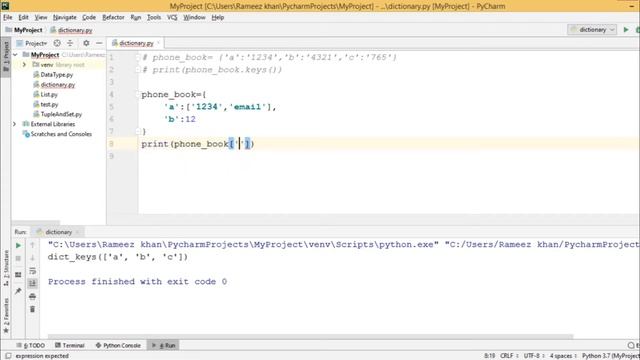Open the Structure side tool window
Screen dimensions: 640x360
point(6,267)
